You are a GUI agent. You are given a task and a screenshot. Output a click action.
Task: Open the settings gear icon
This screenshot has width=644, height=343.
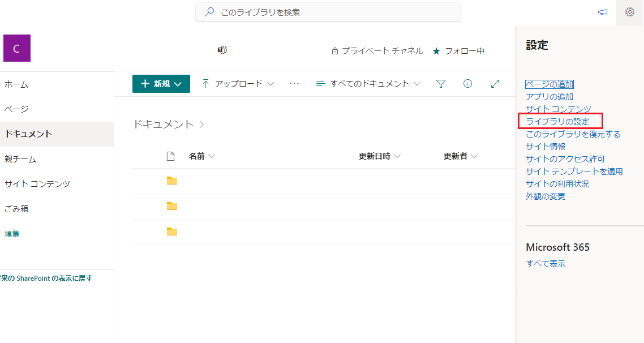(630, 12)
